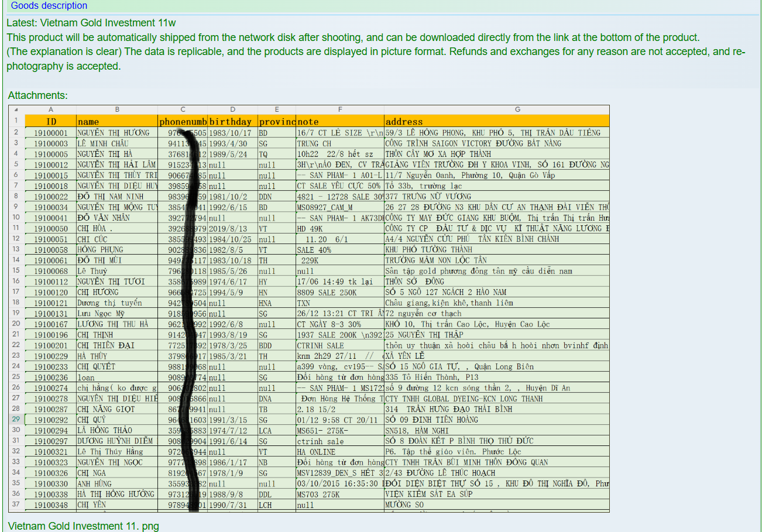
Task: Open the Goods description tab
Action: (49, 6)
